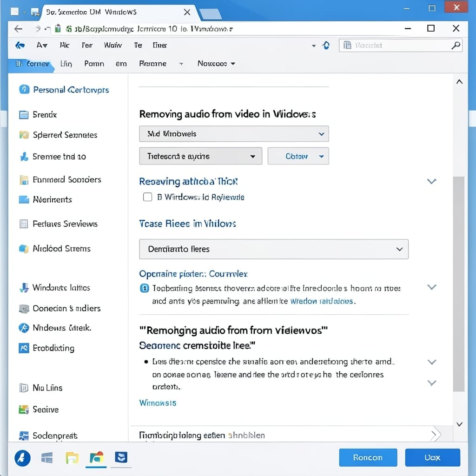Image resolution: width=476 pixels, height=476 pixels.
Task: Open the Tcase Riees im Vhtlons heading link
Action: [x=187, y=224]
